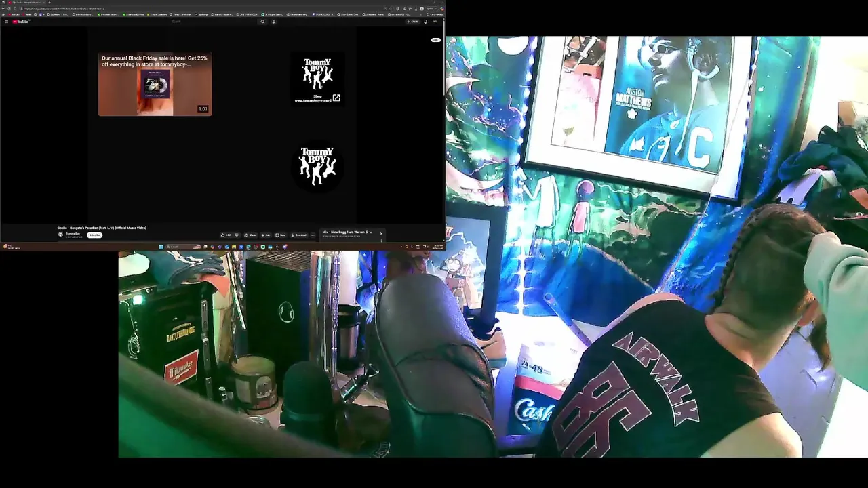Start voice search with the microphone icon
868x488 pixels.
[x=274, y=22]
